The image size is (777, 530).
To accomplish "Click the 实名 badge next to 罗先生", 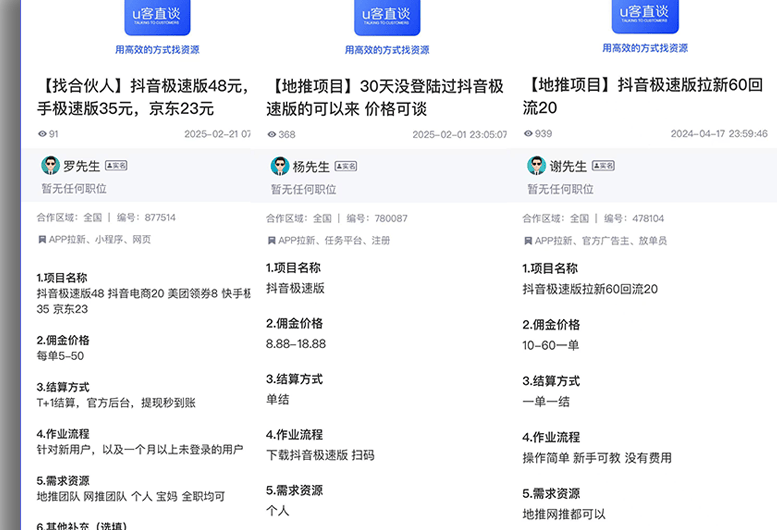I will [115, 166].
